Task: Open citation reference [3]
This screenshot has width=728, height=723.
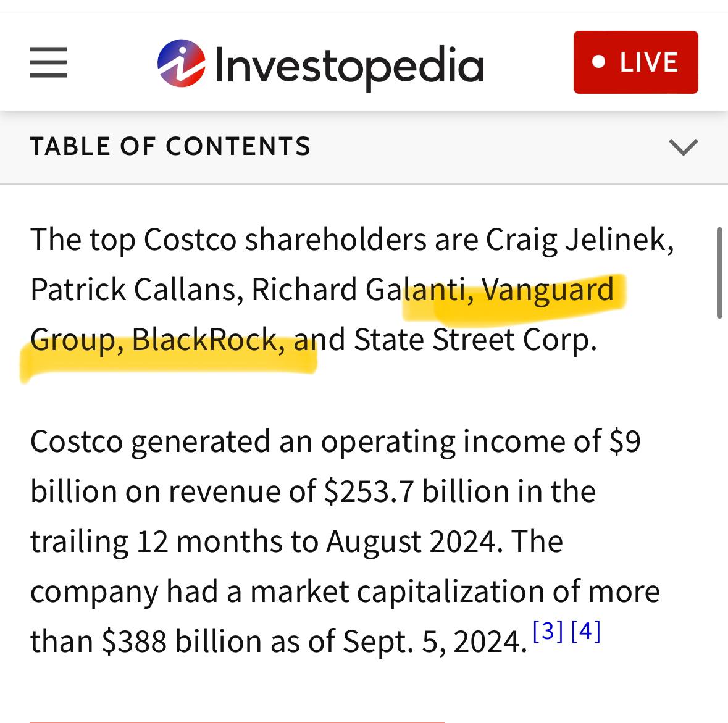Action: (548, 631)
